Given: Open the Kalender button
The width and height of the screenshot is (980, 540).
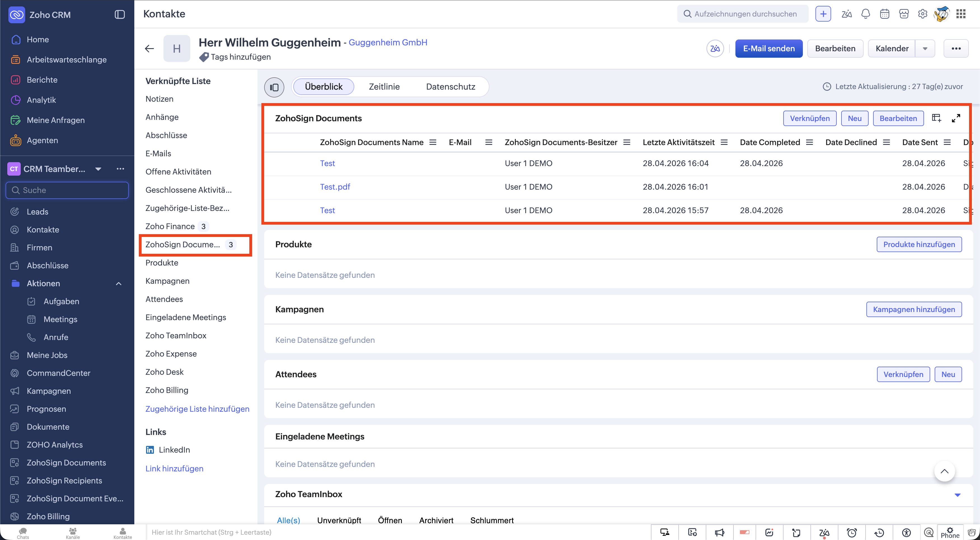Looking at the screenshot, I should pos(892,48).
